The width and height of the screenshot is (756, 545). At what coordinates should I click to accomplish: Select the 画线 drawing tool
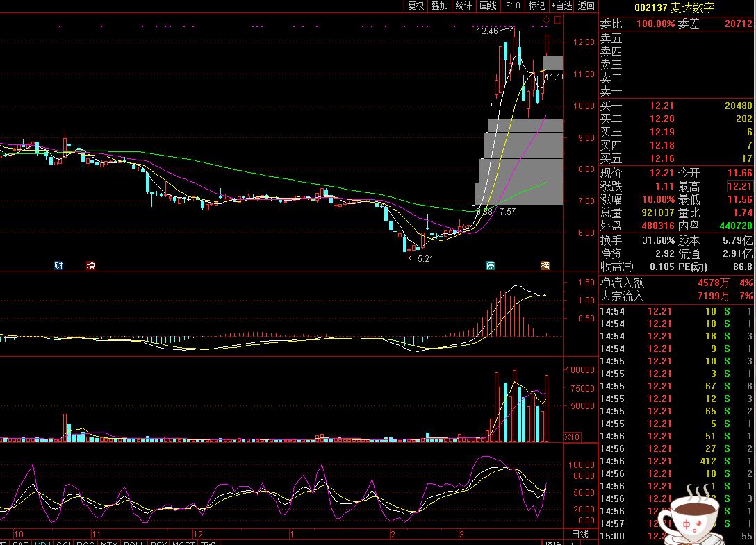[x=488, y=6]
